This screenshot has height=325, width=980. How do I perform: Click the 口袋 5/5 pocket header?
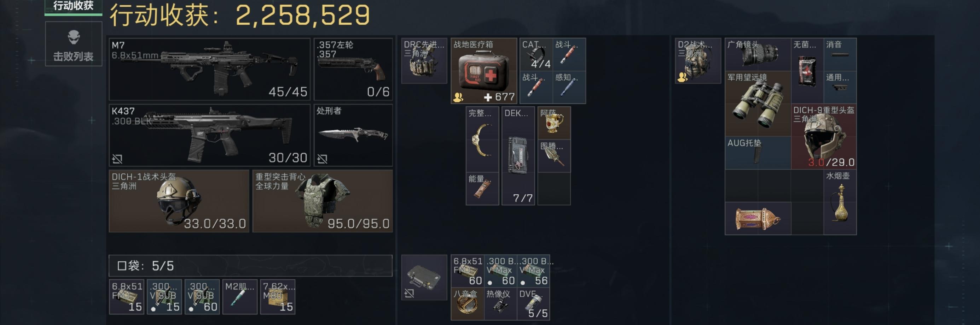pos(250,266)
